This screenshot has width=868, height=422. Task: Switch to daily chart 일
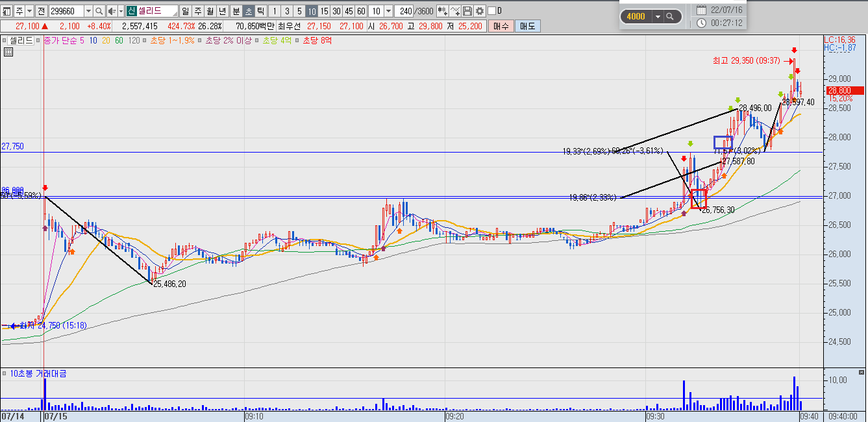(186, 11)
